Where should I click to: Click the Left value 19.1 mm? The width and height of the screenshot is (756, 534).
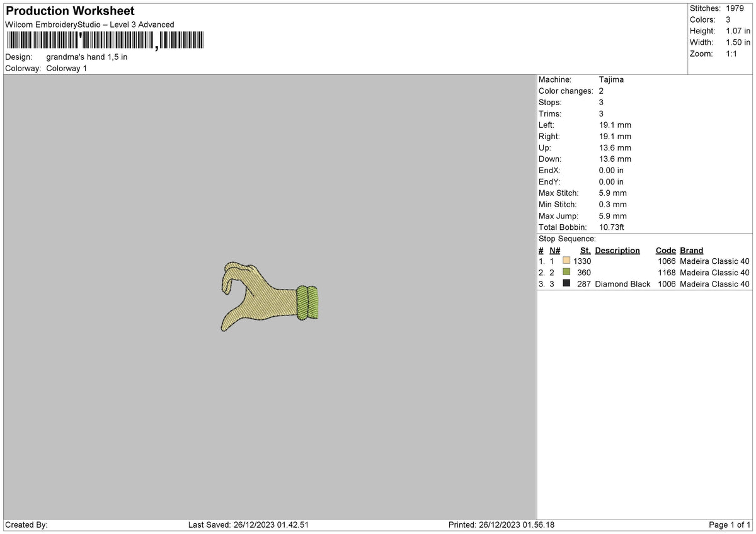tap(615, 125)
